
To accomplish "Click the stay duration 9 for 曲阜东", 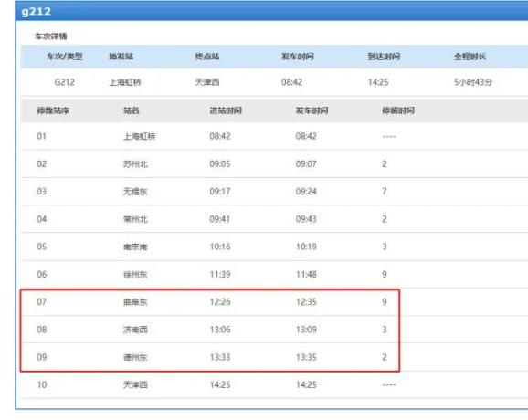I will tap(385, 302).
